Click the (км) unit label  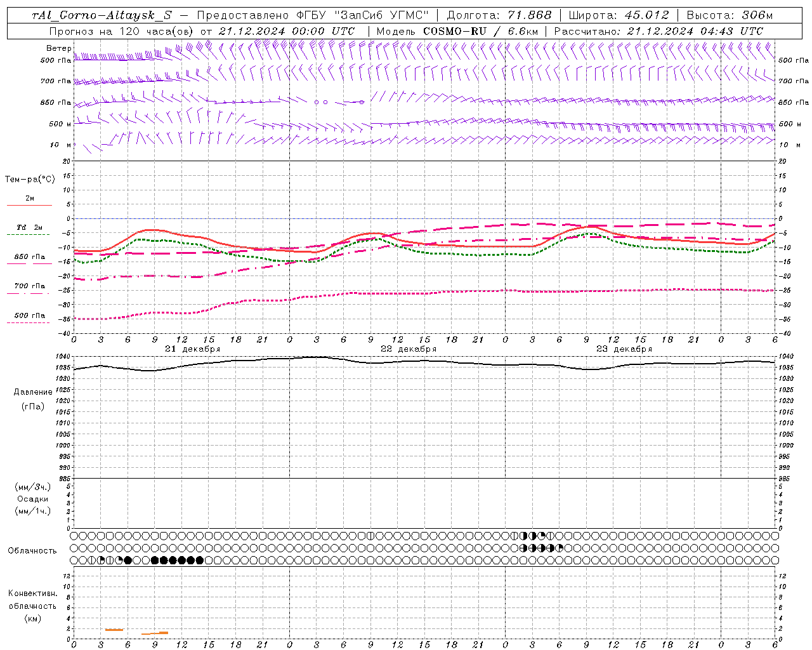pyautogui.click(x=32, y=618)
